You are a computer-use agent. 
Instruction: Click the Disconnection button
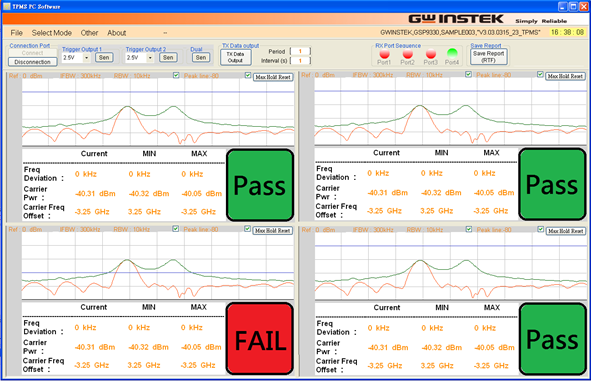coord(32,62)
